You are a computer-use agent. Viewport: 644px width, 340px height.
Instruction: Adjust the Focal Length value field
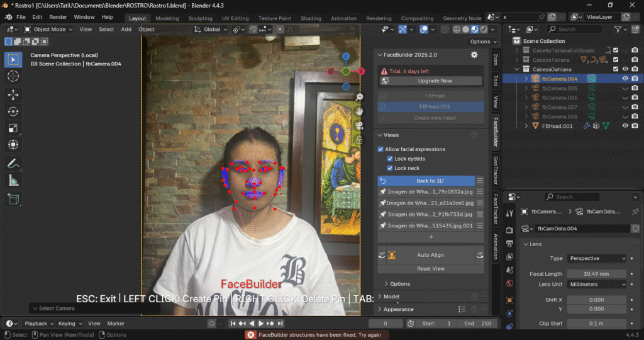[597, 274]
